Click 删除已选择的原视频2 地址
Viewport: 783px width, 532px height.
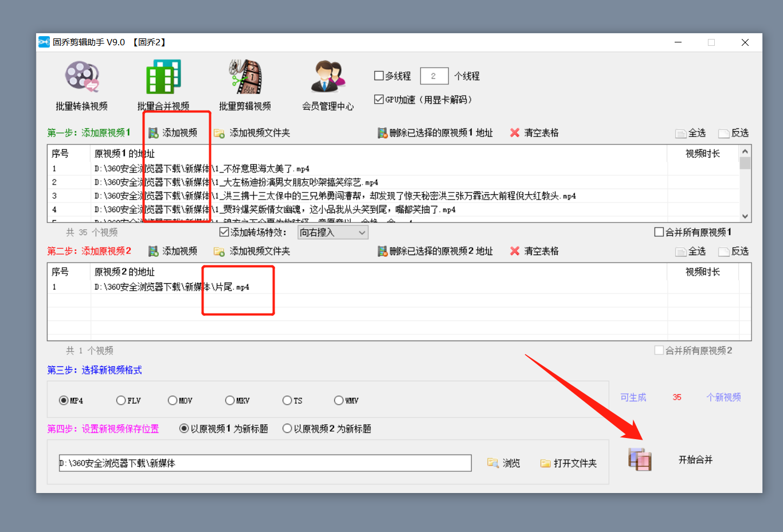pyautogui.click(x=435, y=251)
